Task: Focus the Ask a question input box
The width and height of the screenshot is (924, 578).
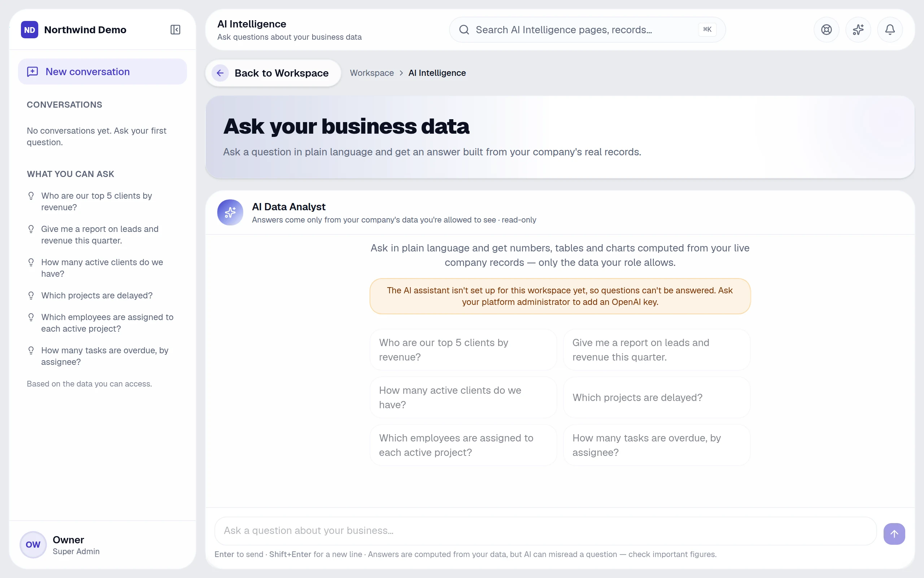Action: [545, 531]
